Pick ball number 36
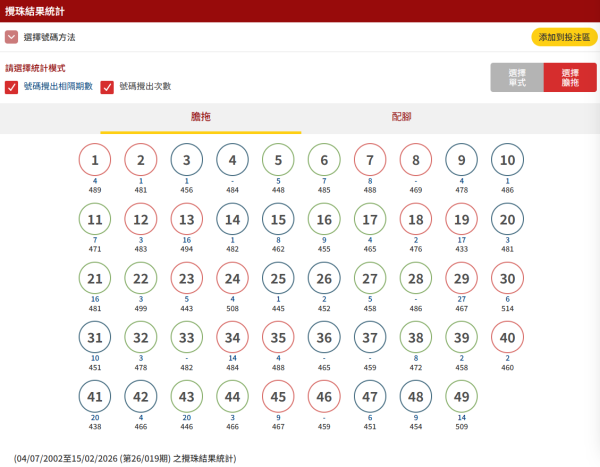Screen dimensions: 600x467 [x=324, y=338]
